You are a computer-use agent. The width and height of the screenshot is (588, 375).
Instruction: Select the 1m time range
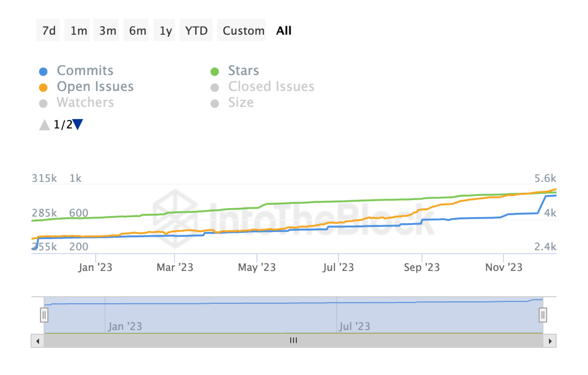tap(77, 30)
